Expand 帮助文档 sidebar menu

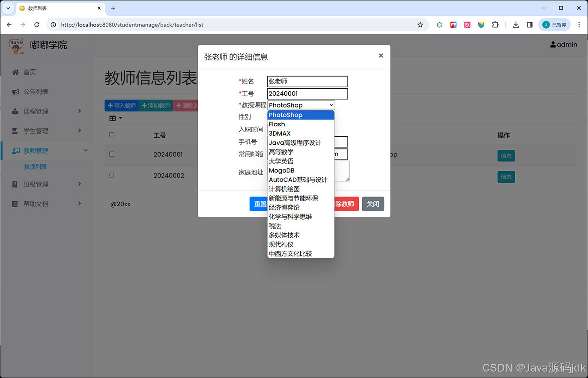46,204
